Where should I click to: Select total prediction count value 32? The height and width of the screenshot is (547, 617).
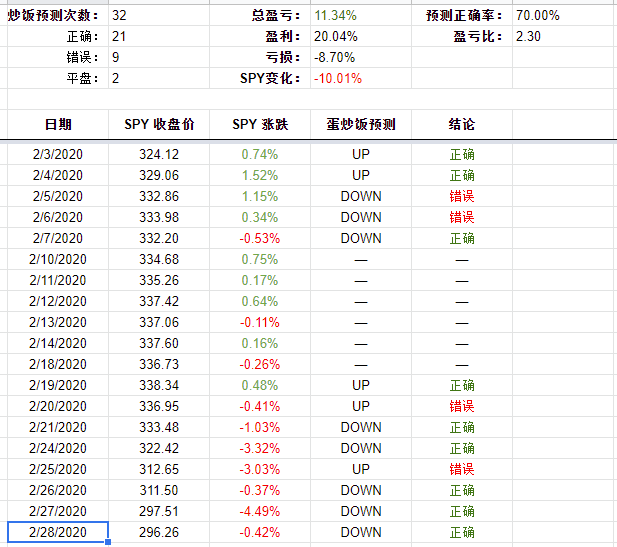click(x=159, y=15)
